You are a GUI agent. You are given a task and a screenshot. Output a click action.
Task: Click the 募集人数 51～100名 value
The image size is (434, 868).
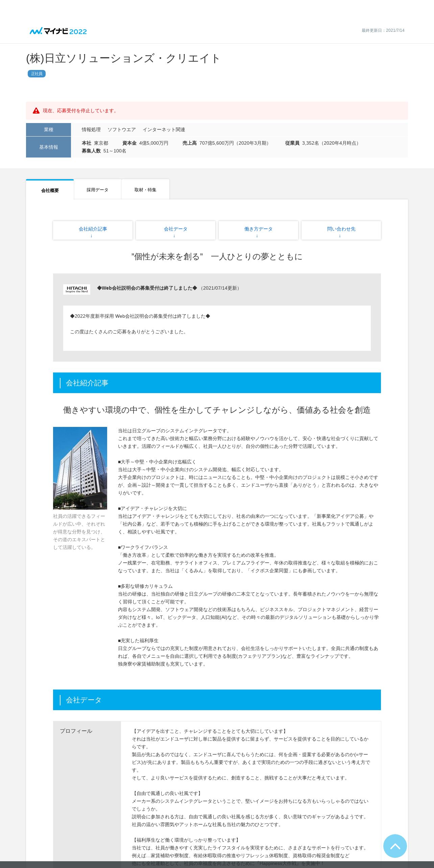[104, 151]
